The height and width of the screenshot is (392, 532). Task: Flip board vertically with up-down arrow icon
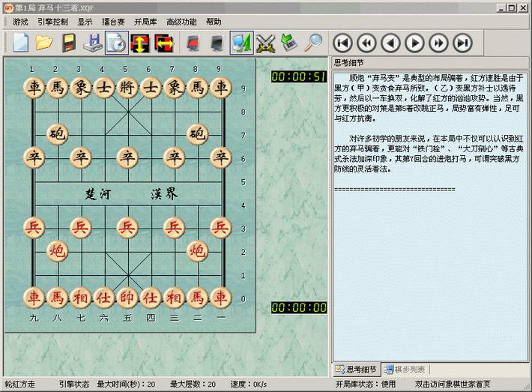pyautogui.click(x=140, y=42)
